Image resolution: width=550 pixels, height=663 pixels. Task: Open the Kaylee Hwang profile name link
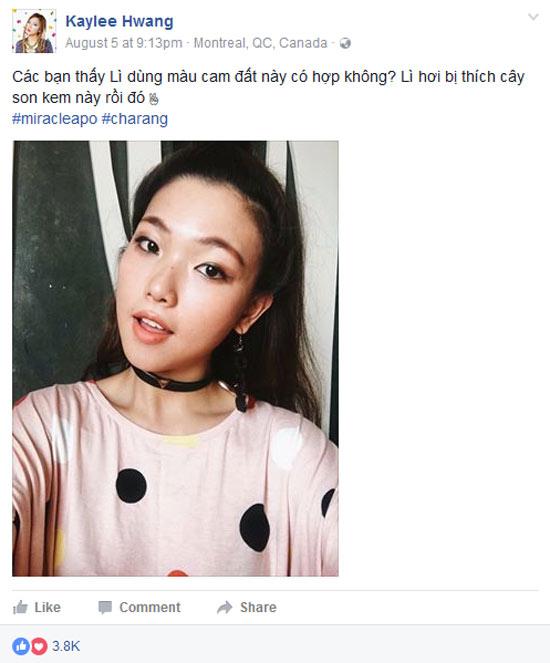(x=119, y=21)
